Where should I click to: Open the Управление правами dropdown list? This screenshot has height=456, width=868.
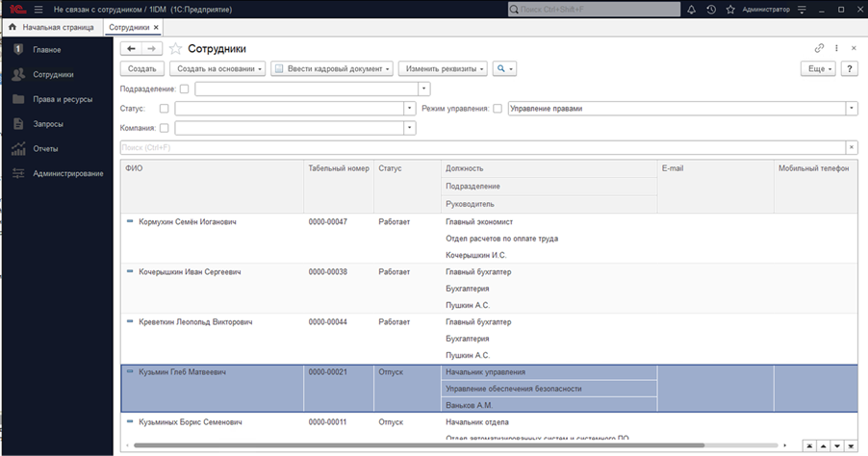(x=852, y=109)
